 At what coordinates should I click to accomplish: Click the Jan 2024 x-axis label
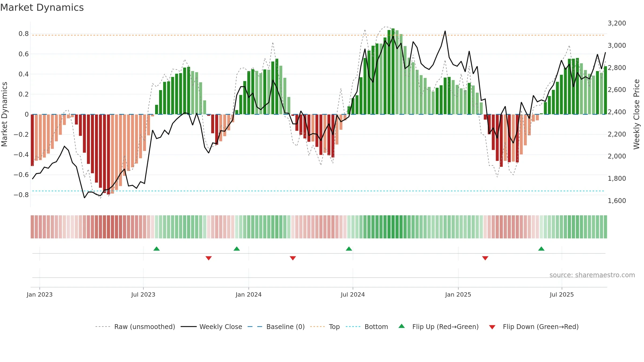pos(249,294)
